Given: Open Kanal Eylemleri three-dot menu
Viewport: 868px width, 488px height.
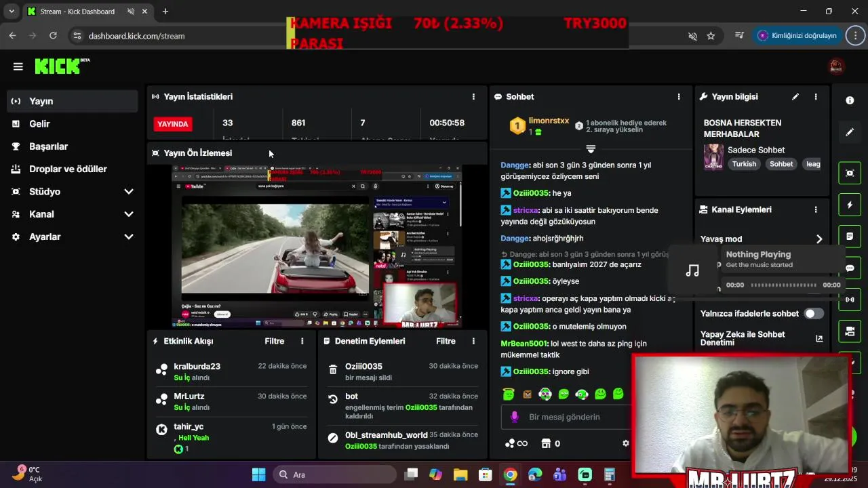Looking at the screenshot, I should click(x=816, y=210).
